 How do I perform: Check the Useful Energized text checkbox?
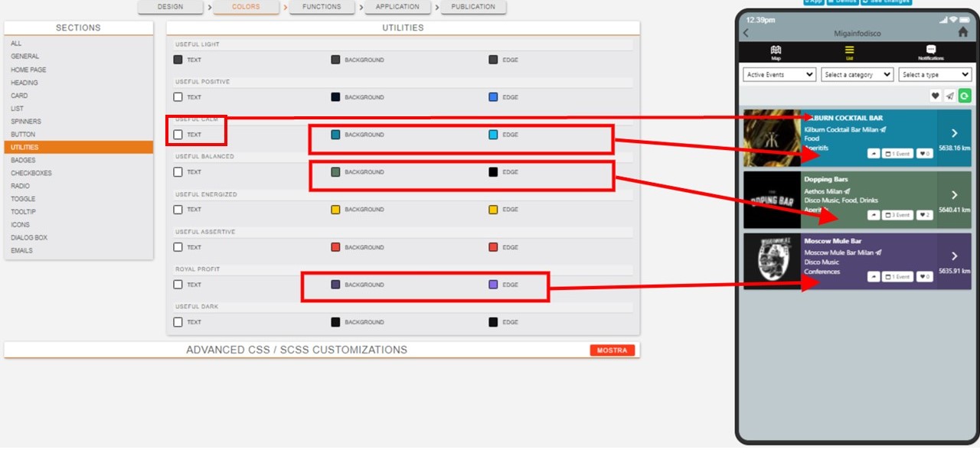tap(178, 210)
